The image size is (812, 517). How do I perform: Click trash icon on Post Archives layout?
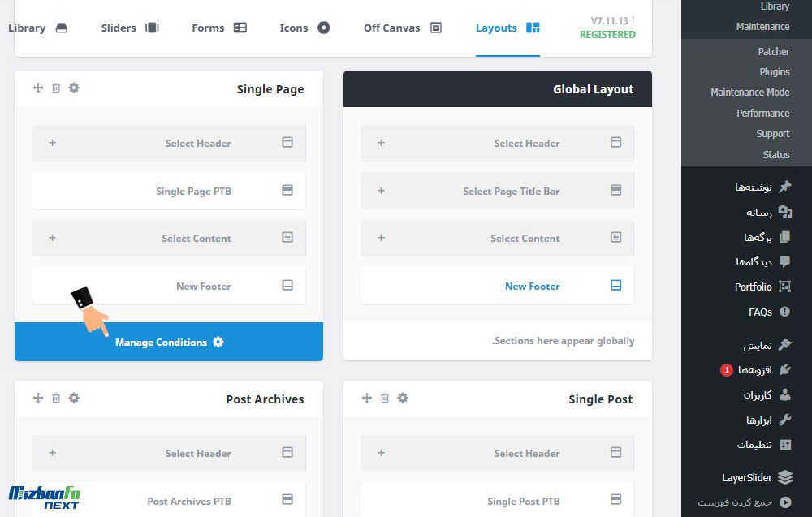[56, 398]
